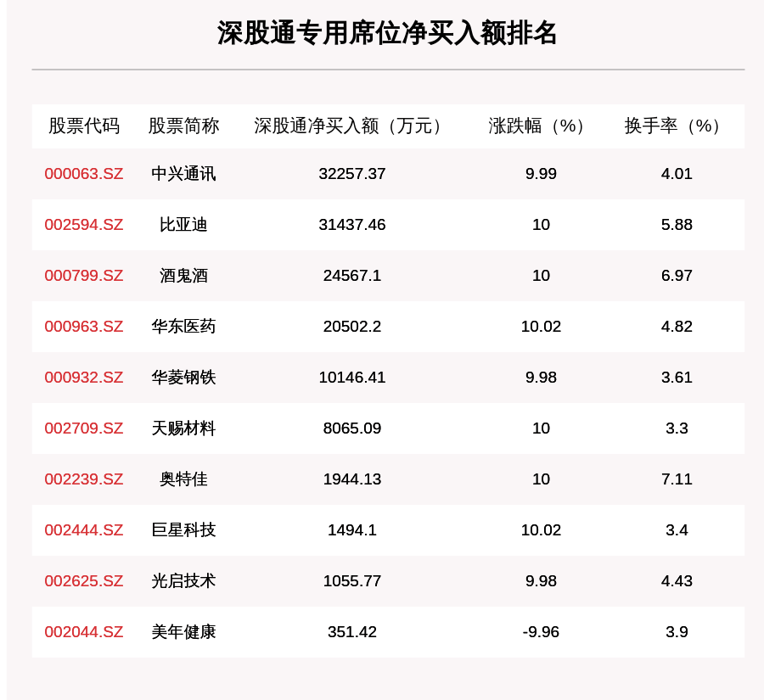The height and width of the screenshot is (700, 764).
Task: Click the 股票代码 column header
Action: pyautogui.click(x=85, y=126)
